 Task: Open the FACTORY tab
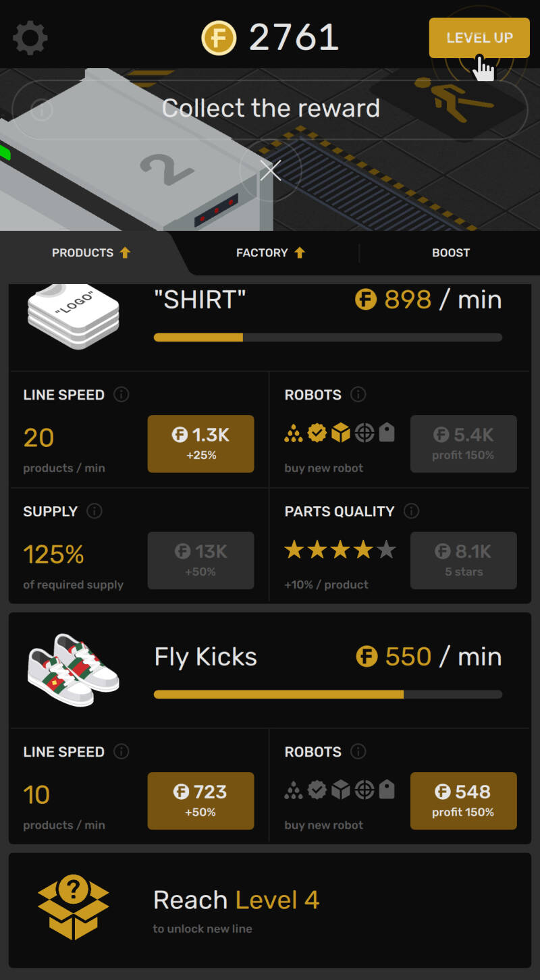270,253
